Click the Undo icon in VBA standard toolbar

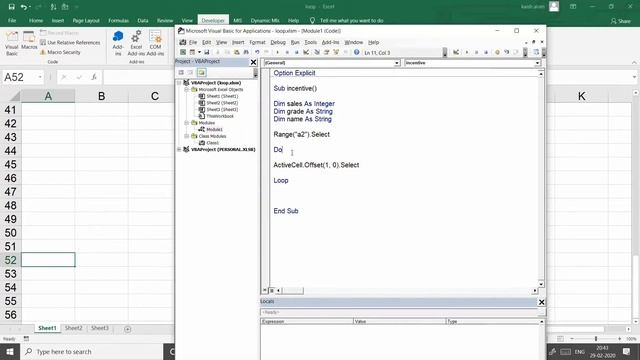coord(257,52)
